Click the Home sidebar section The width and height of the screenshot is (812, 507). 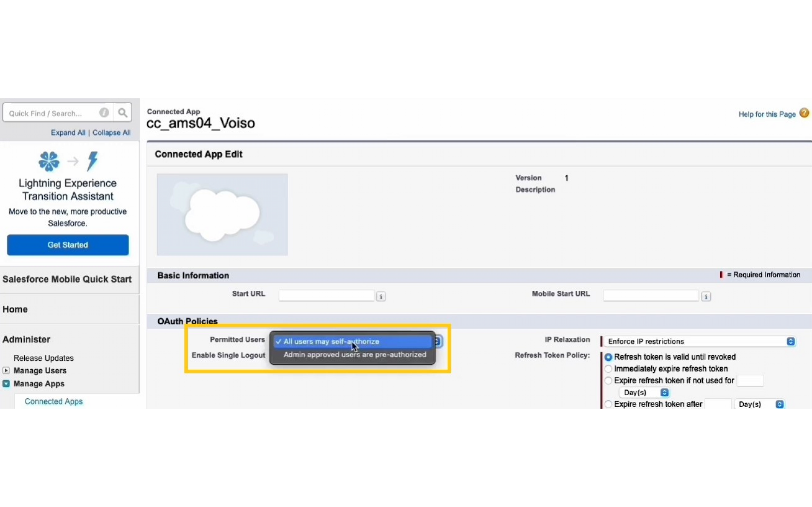coord(15,309)
